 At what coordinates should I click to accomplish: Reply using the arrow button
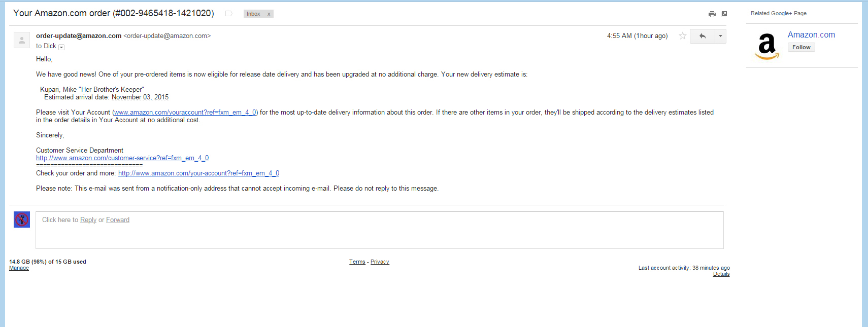(x=703, y=36)
